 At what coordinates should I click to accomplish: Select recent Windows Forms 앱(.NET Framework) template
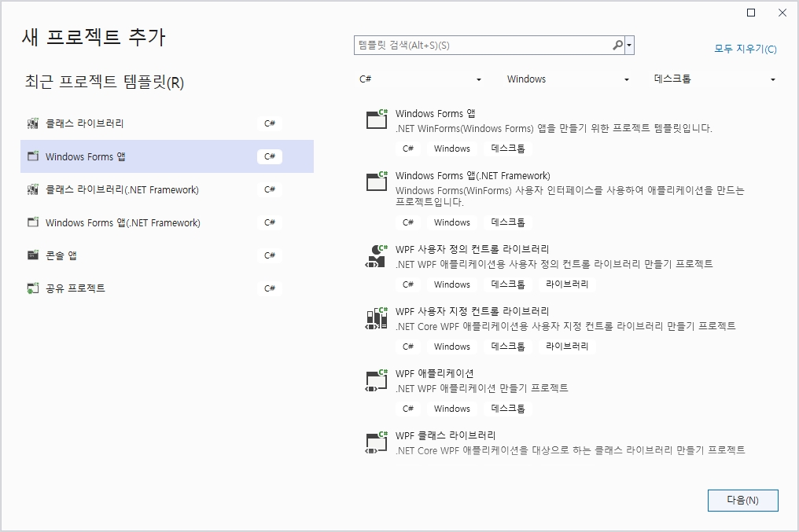168,222
